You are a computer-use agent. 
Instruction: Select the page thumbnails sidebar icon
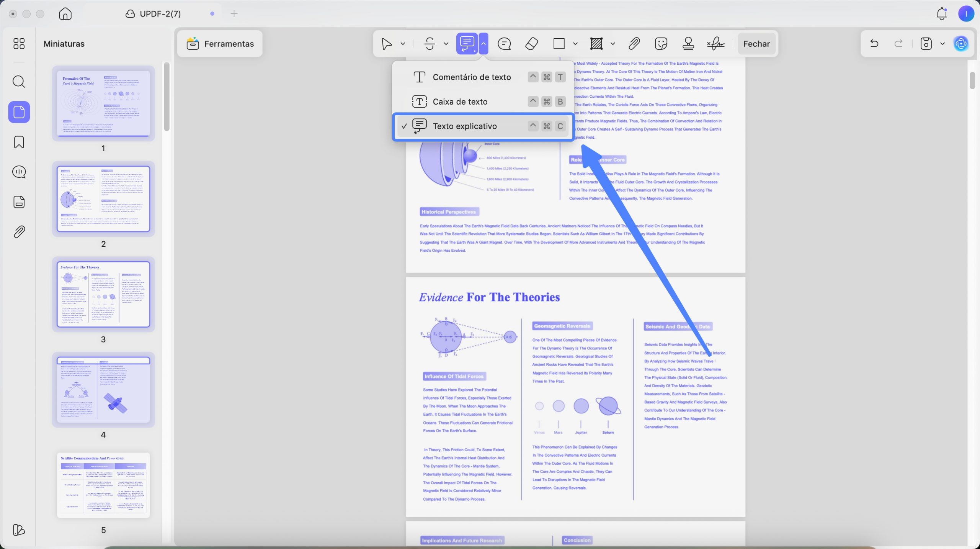click(x=19, y=112)
